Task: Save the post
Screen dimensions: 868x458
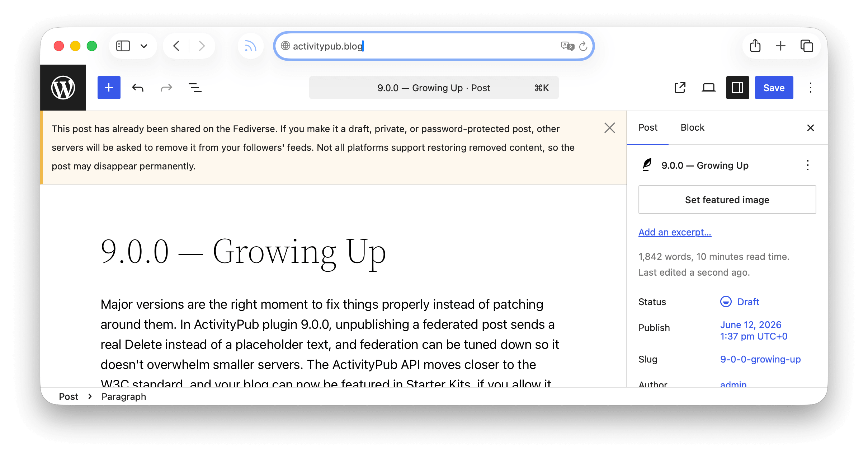Action: (x=774, y=88)
